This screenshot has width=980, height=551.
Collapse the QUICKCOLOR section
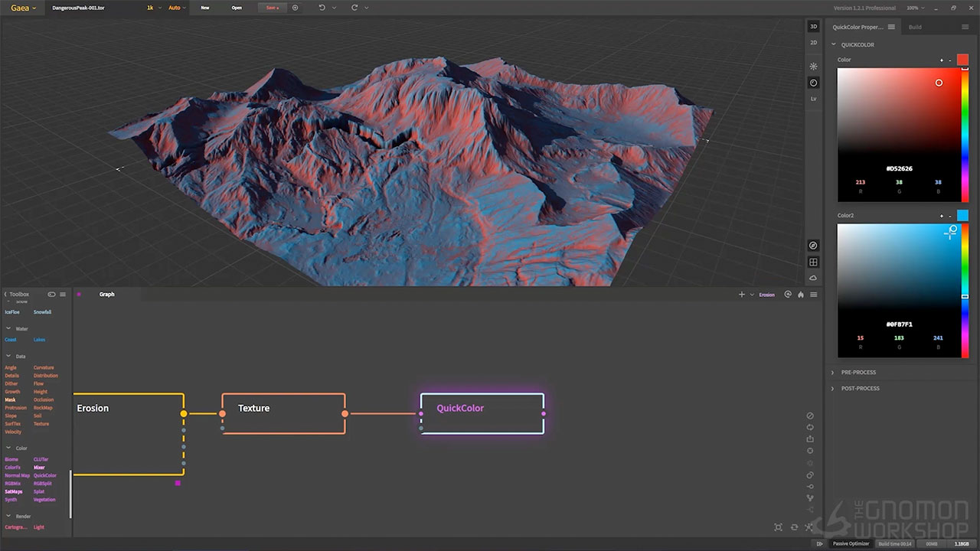834,44
